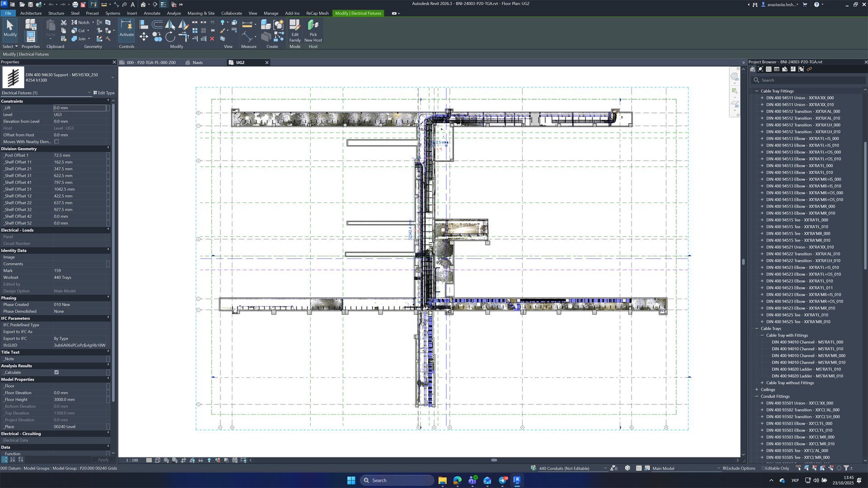The width and height of the screenshot is (868, 488).
Task: Select the Rotate tool icon
Action: (170, 37)
